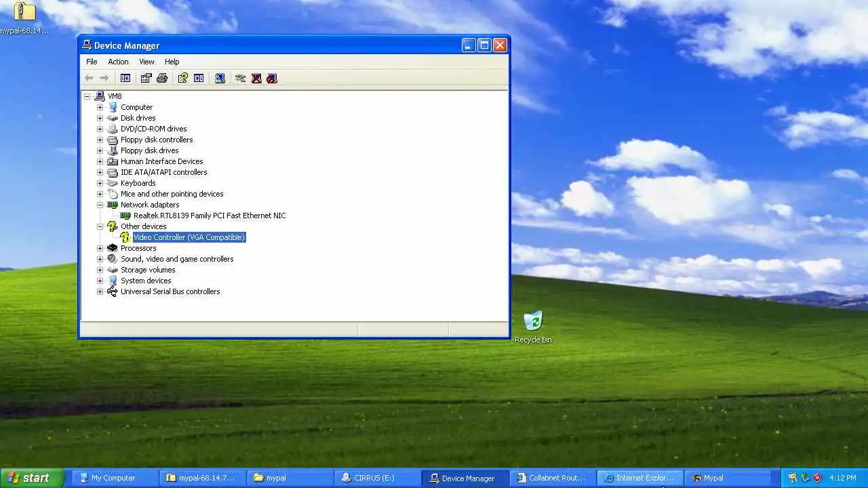
Task: Click the Help toolbar icon with question mark
Action: [x=182, y=78]
